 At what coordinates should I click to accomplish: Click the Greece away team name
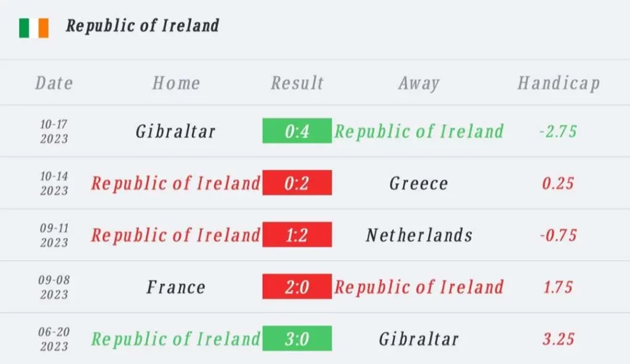pos(418,184)
